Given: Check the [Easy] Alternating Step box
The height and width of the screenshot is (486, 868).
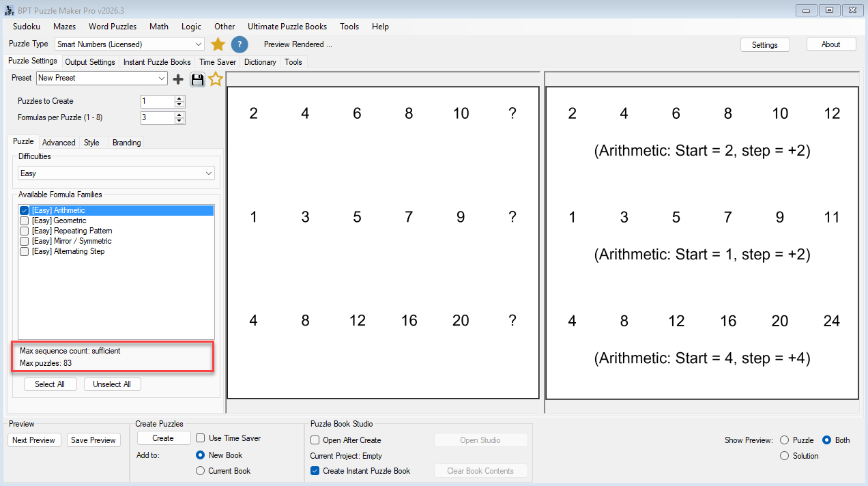Looking at the screenshot, I should 25,251.
